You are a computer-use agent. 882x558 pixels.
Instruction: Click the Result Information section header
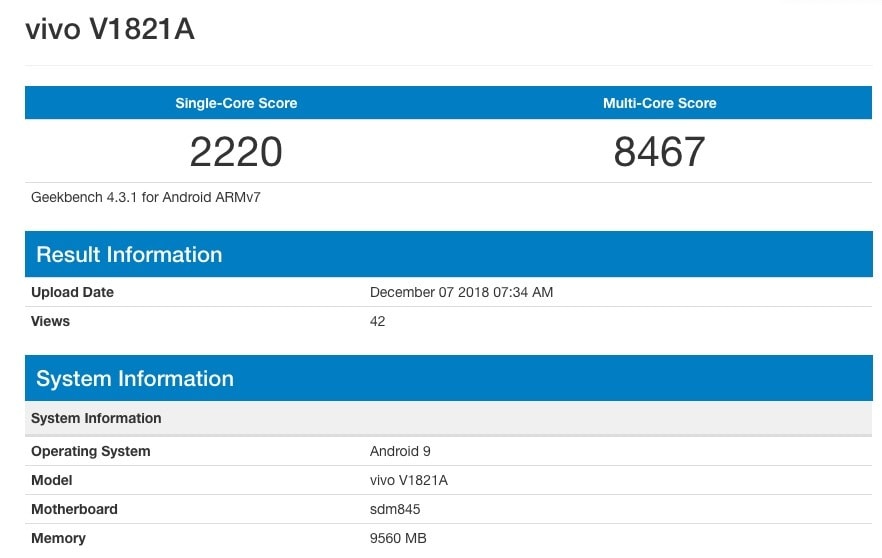449,254
